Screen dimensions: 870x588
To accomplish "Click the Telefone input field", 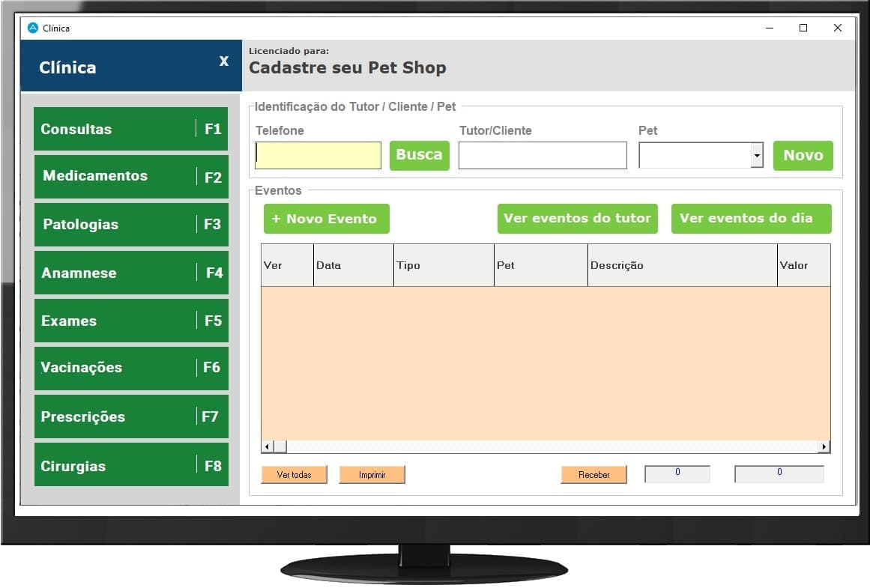I will coord(318,156).
